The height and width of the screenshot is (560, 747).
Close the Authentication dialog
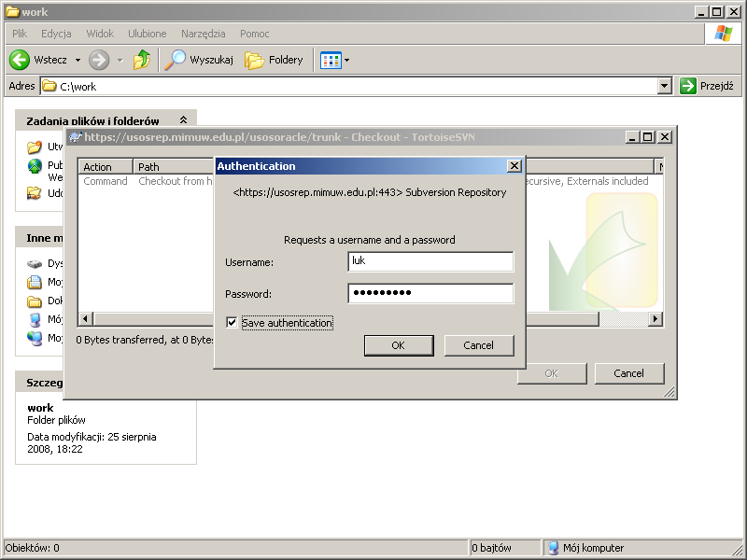pyautogui.click(x=514, y=166)
